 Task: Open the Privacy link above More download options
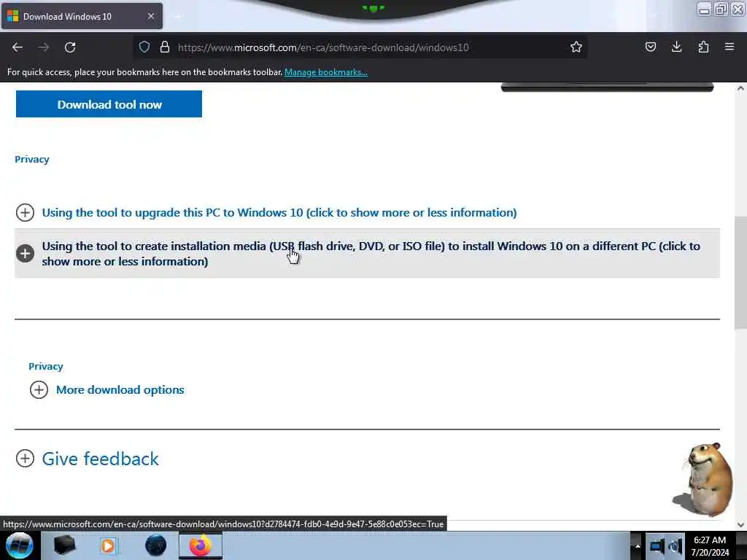[x=46, y=366]
